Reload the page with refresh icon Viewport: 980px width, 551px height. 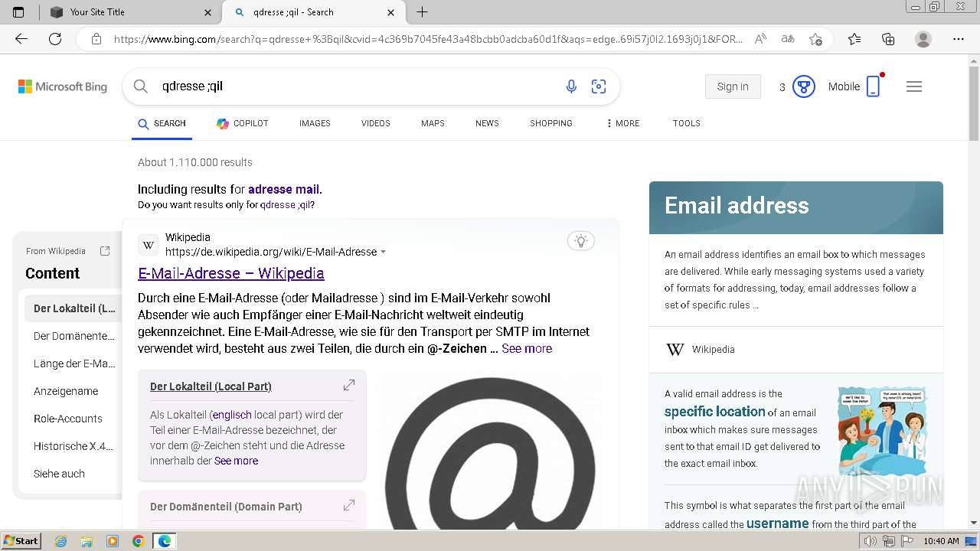55,39
